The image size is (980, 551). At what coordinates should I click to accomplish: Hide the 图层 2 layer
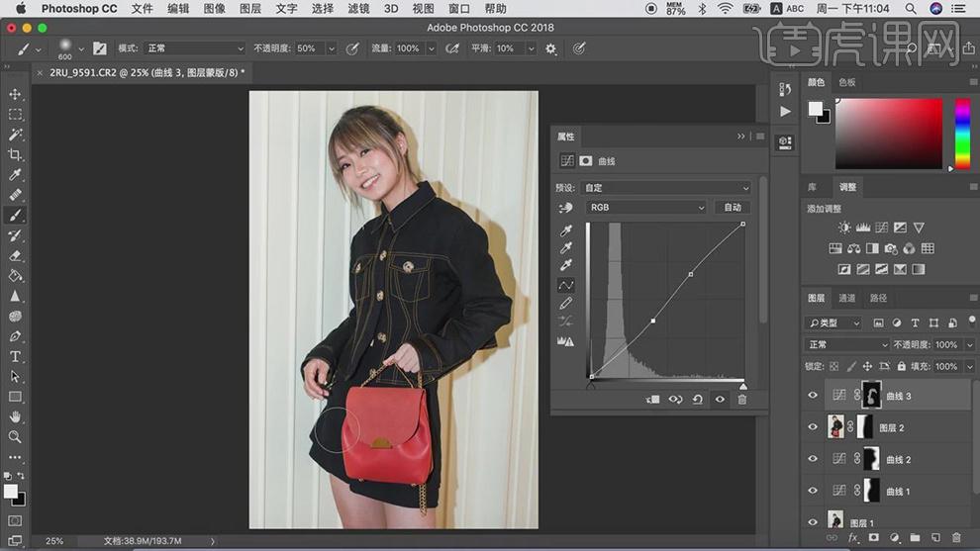[813, 427]
